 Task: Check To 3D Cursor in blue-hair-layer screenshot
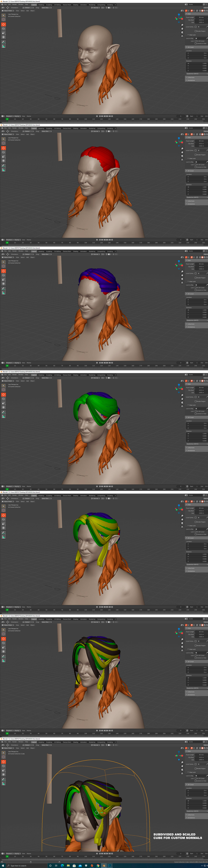pyautogui.click(x=196, y=288)
